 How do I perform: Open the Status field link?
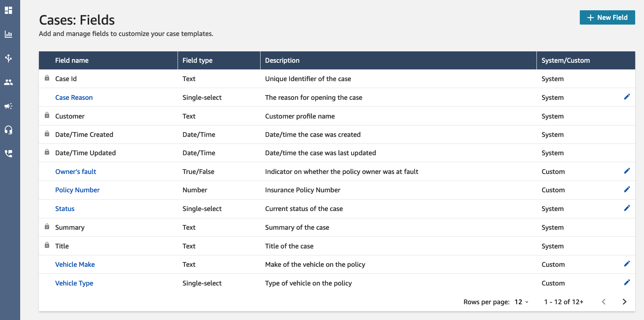(65, 209)
